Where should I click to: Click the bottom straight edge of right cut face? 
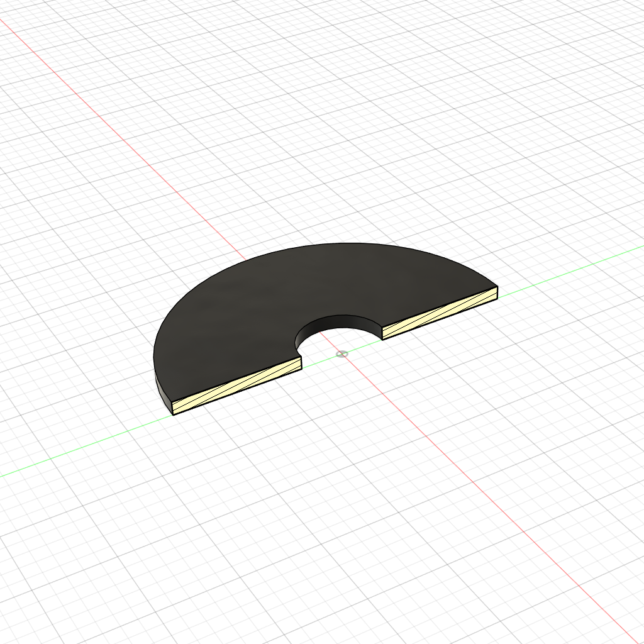point(440,320)
